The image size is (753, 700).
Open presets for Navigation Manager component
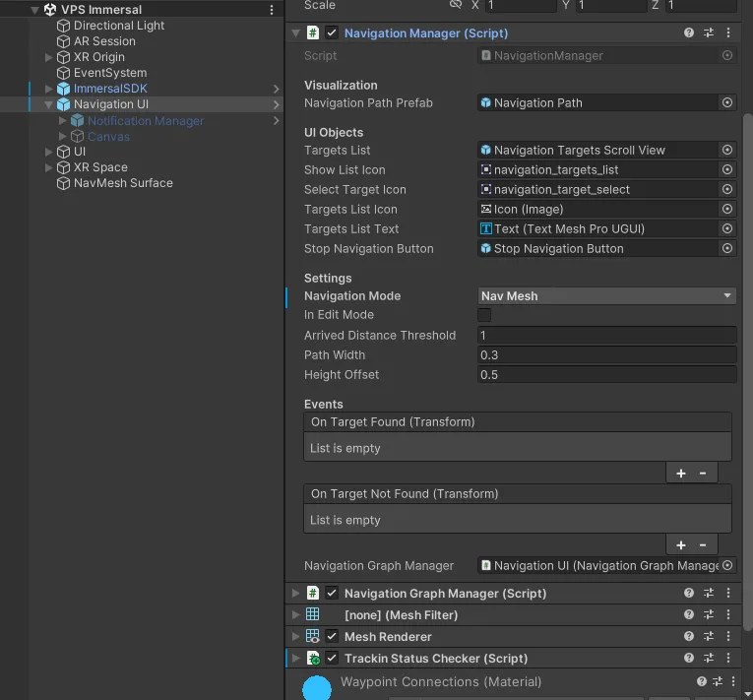tap(709, 32)
